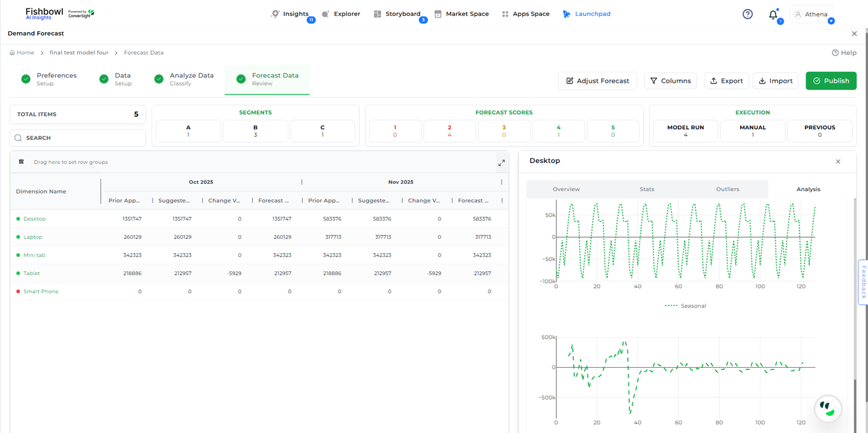Open the chatbot assistant bubble
Viewport: 868px width, 433px height.
click(x=828, y=408)
